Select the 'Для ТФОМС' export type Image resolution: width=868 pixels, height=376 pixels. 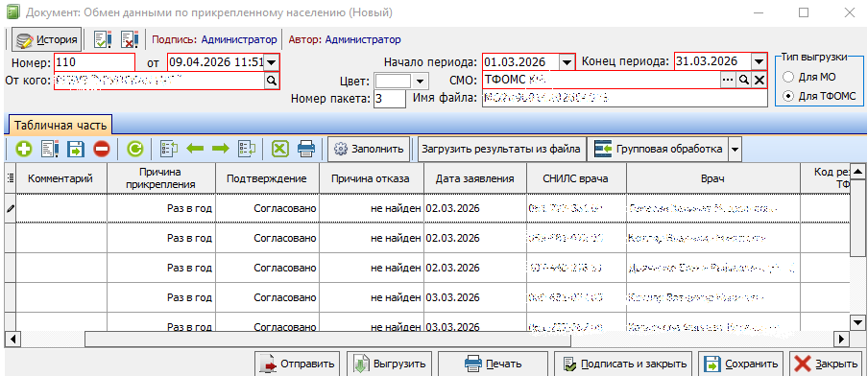[789, 96]
